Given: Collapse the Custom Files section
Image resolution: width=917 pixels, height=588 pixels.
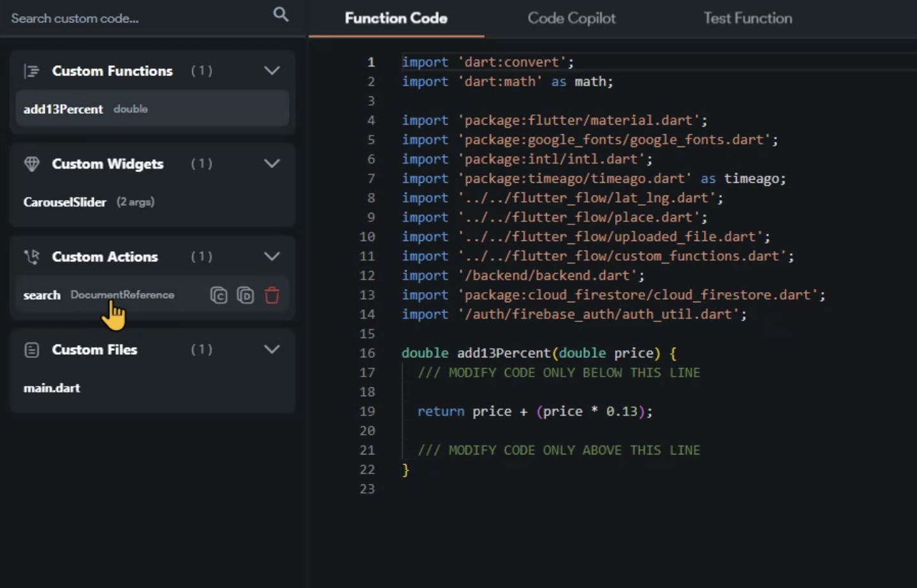Looking at the screenshot, I should pyautogui.click(x=272, y=349).
